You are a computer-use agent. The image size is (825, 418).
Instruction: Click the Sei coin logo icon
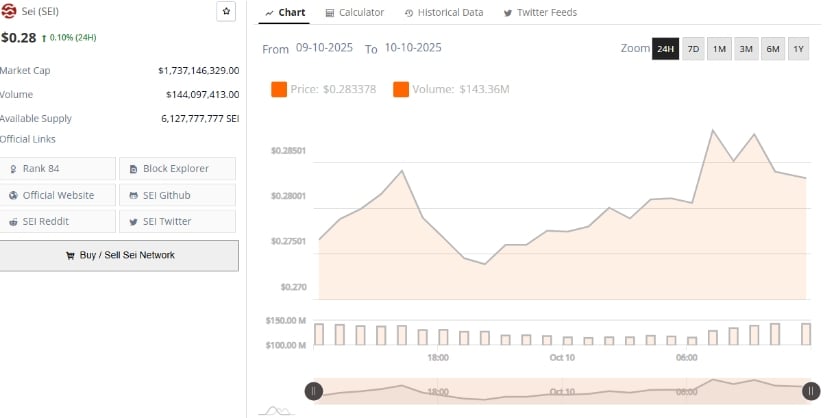(9, 12)
